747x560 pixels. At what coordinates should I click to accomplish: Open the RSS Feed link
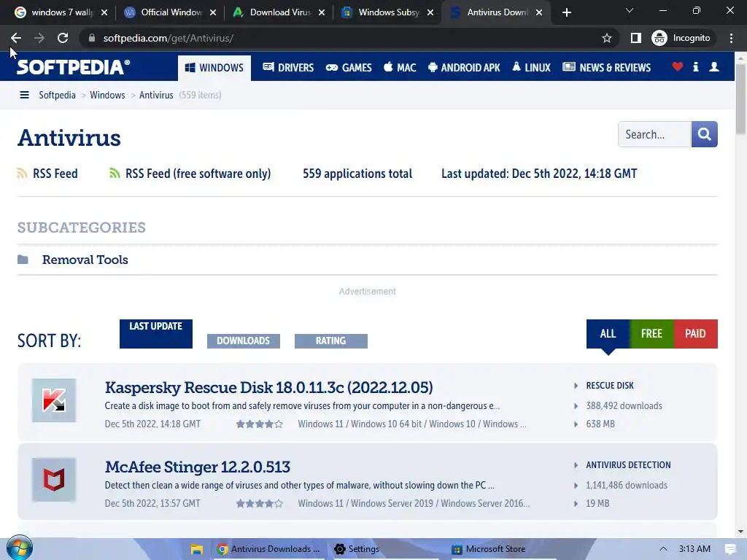[x=55, y=174]
